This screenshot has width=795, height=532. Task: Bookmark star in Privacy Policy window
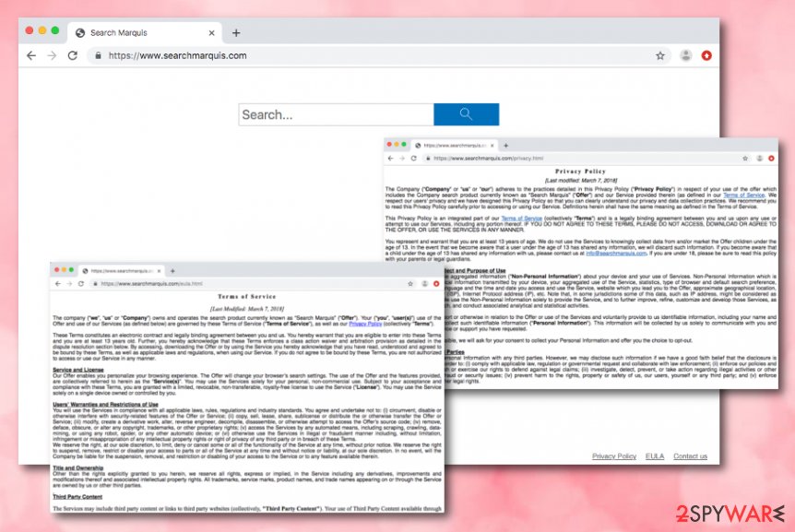745,159
